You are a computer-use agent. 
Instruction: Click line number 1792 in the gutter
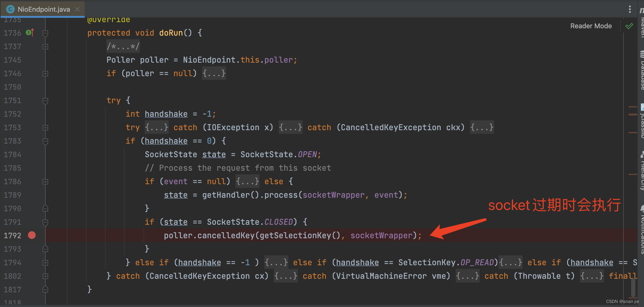tap(12, 235)
